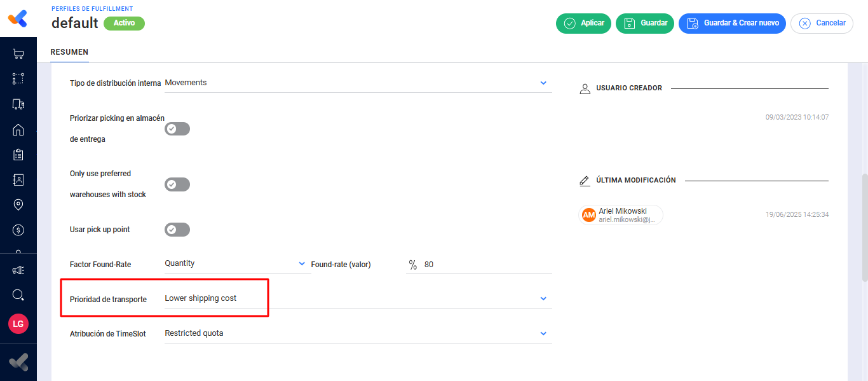
Task: Toggle Only use preferred warehouses with stock
Action: [x=177, y=184]
